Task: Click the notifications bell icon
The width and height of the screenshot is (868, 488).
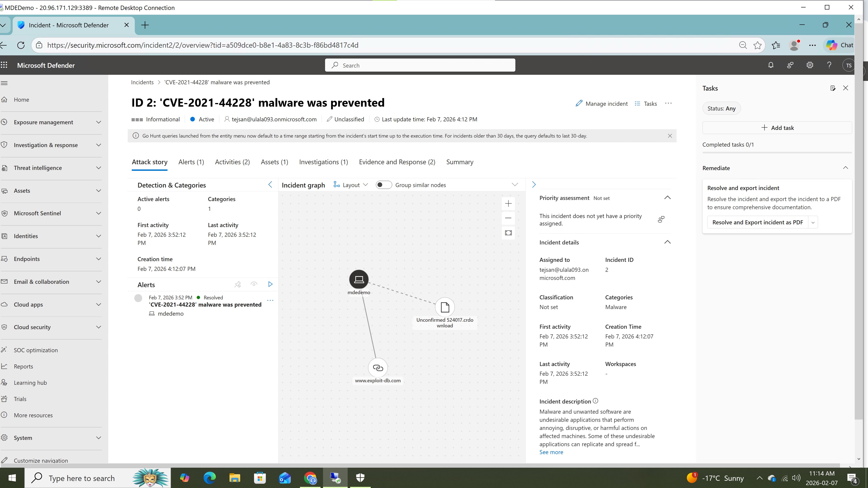Action: pos(771,65)
